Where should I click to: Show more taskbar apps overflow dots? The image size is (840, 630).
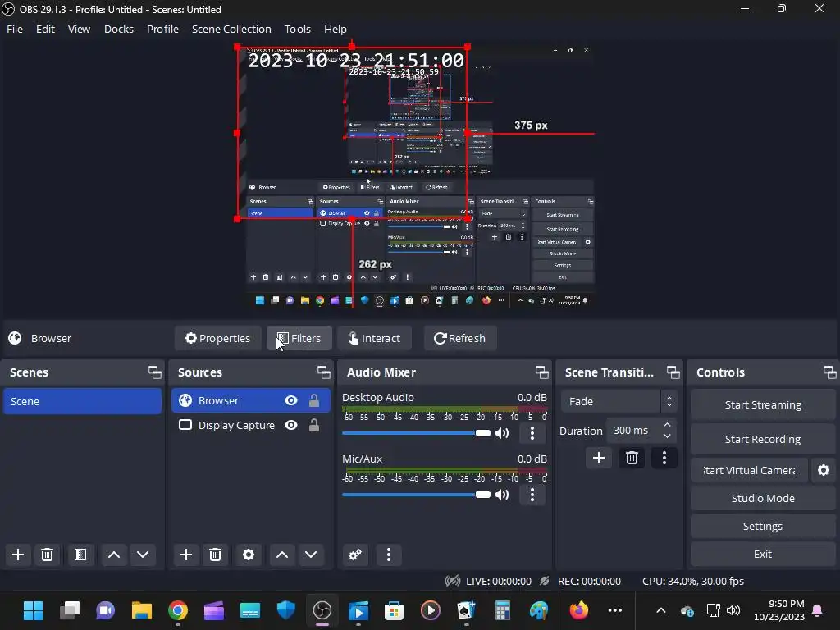615,610
